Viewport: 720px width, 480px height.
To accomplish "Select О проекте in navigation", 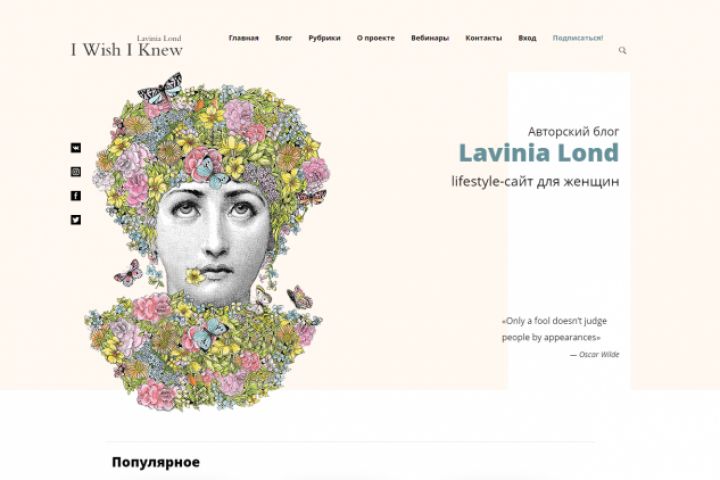I will coord(376,38).
